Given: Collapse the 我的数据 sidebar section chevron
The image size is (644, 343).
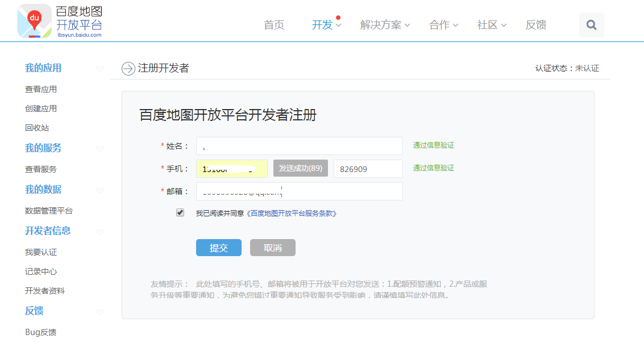Looking at the screenshot, I should pos(100,190).
